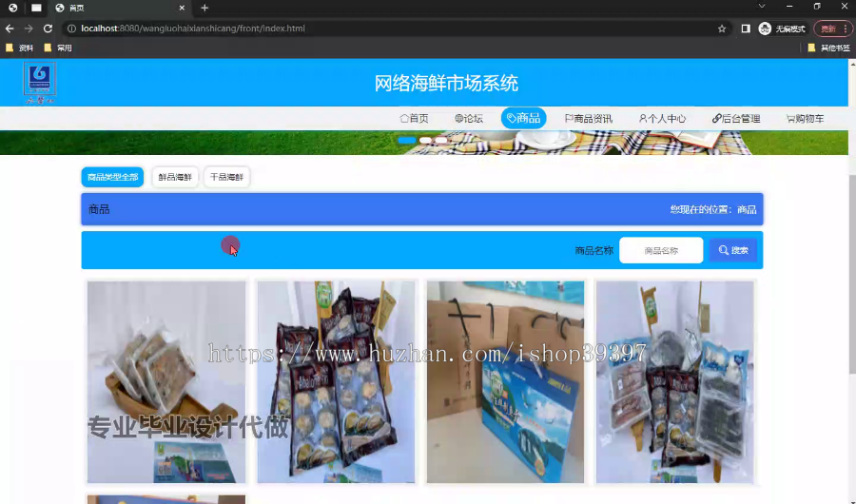Click the address bar URL
The width and height of the screenshot is (856, 504).
(x=193, y=29)
